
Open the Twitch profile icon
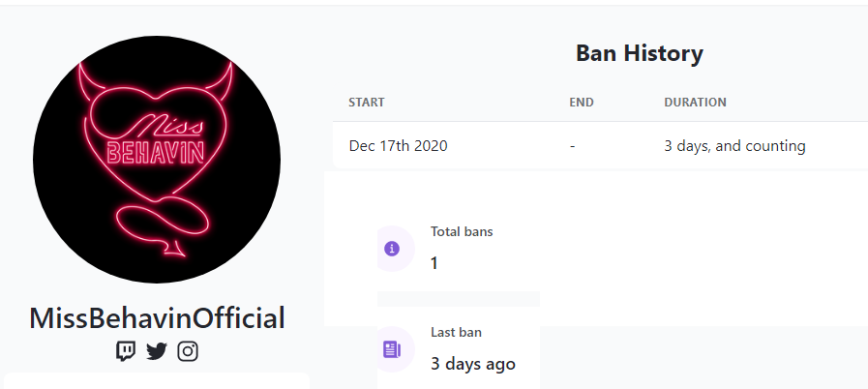tap(126, 351)
